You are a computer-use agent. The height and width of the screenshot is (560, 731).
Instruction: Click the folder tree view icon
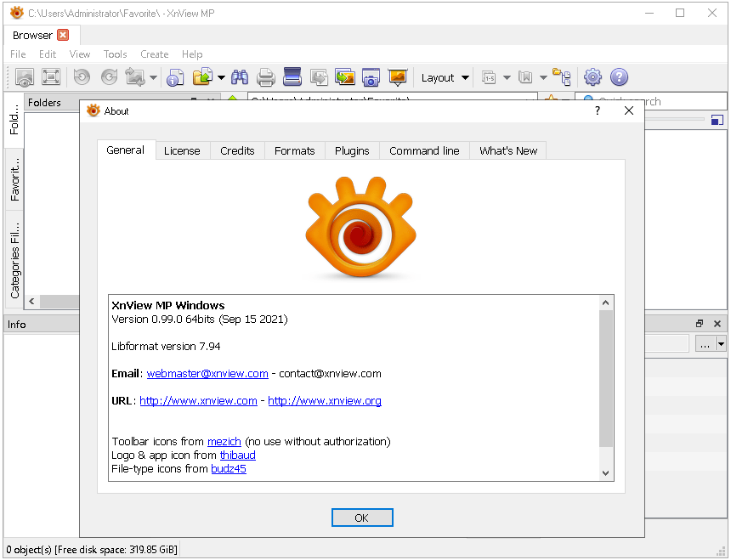561,76
